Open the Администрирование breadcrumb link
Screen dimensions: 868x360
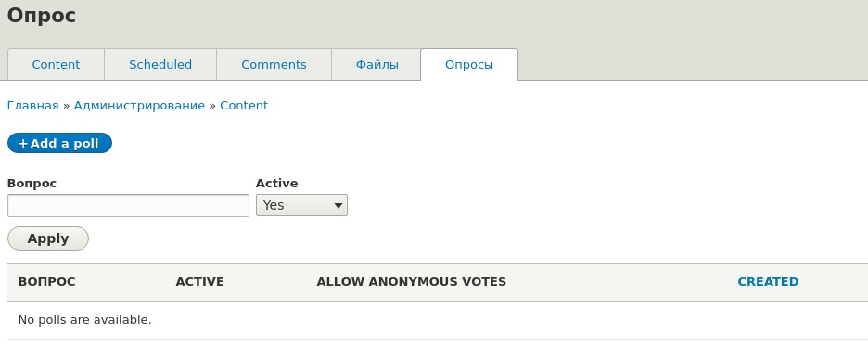(x=139, y=105)
